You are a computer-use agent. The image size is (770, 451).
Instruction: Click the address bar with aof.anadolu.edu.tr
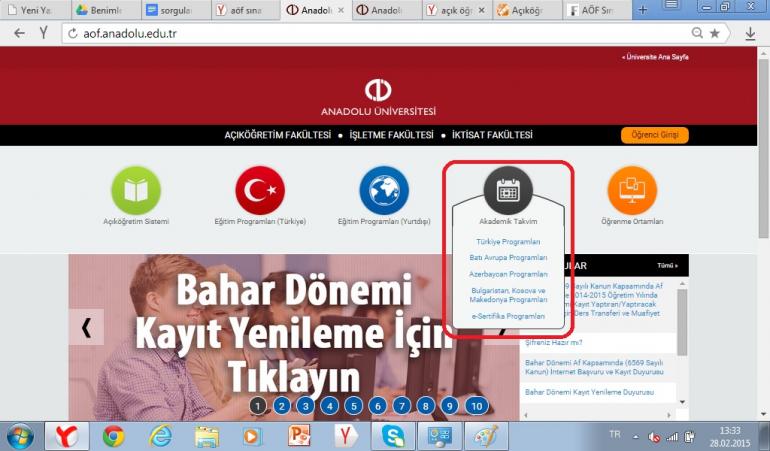pyautogui.click(x=380, y=33)
